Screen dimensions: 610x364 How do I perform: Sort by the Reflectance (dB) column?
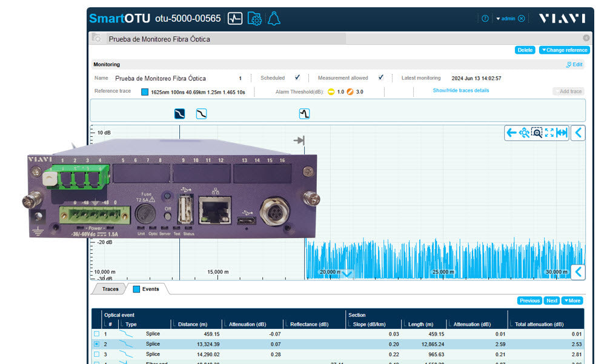coord(310,324)
